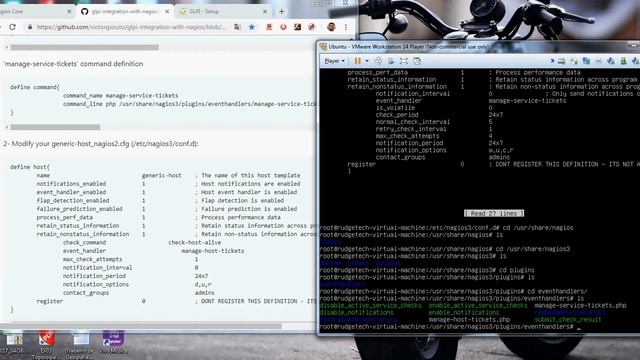Click the Chrome profile avatar
Image resolution: width=640 pixels, height=360 pixels.
331,27
